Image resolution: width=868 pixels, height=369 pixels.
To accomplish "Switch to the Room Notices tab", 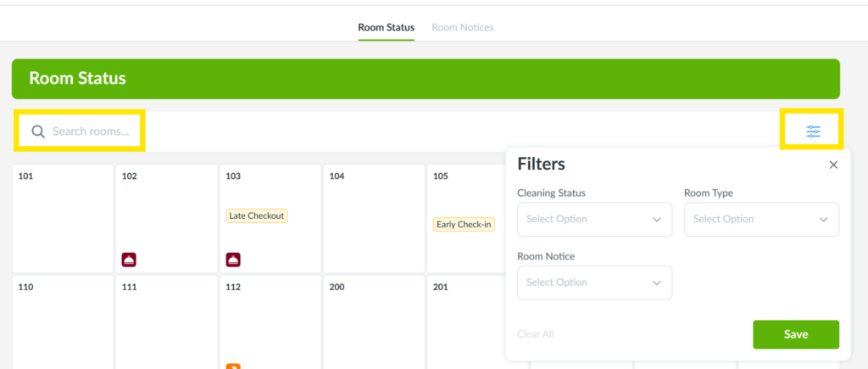I will 463,27.
